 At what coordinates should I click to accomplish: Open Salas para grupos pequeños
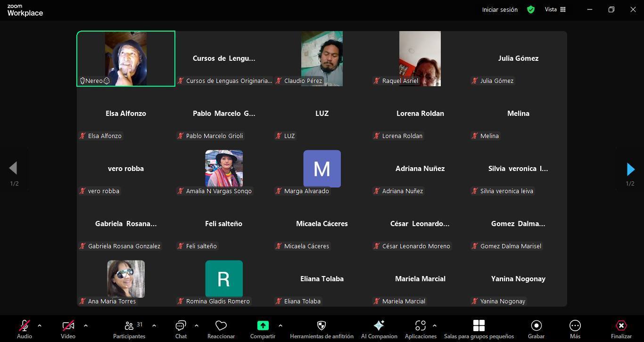click(479, 329)
